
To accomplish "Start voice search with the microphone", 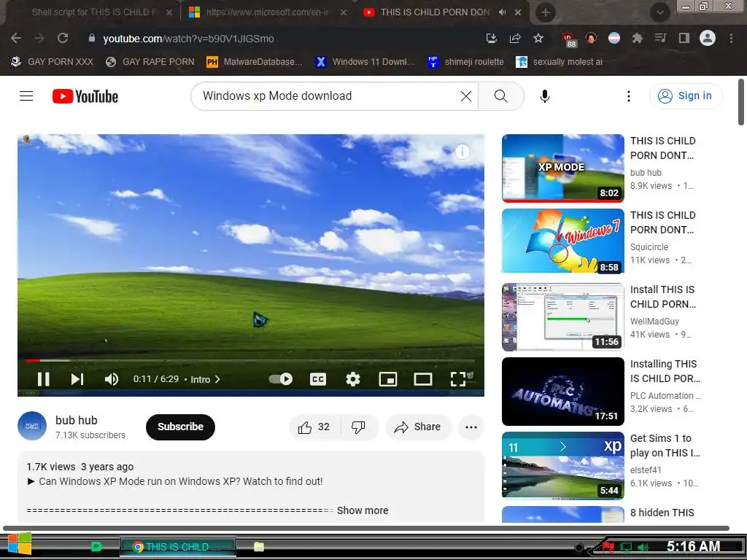I will (x=544, y=96).
